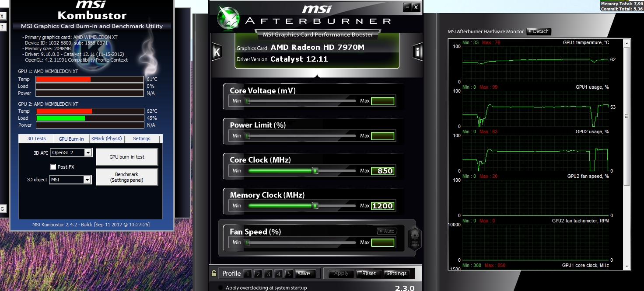Click the GPU2 fan tachometer graph

coord(535,242)
